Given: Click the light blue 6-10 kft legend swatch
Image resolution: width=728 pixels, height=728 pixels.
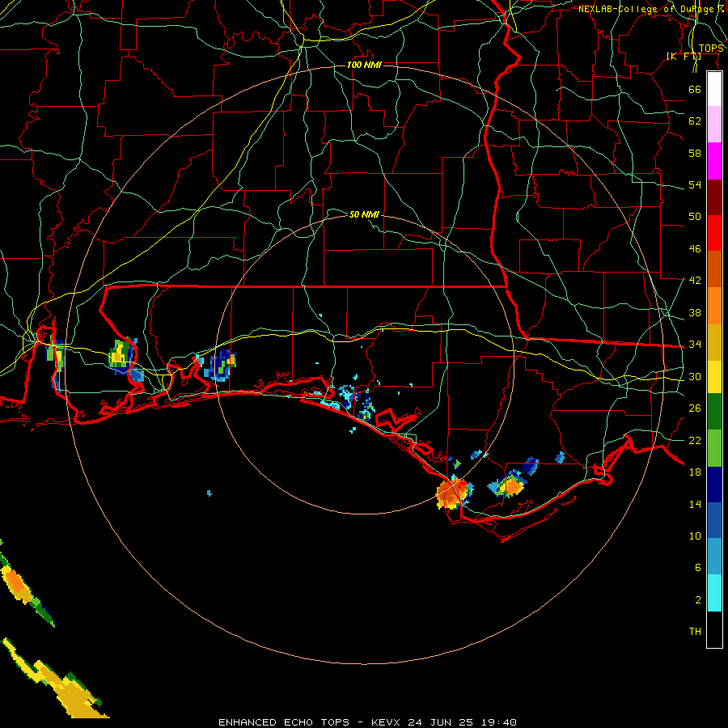Looking at the screenshot, I should tap(714, 557).
